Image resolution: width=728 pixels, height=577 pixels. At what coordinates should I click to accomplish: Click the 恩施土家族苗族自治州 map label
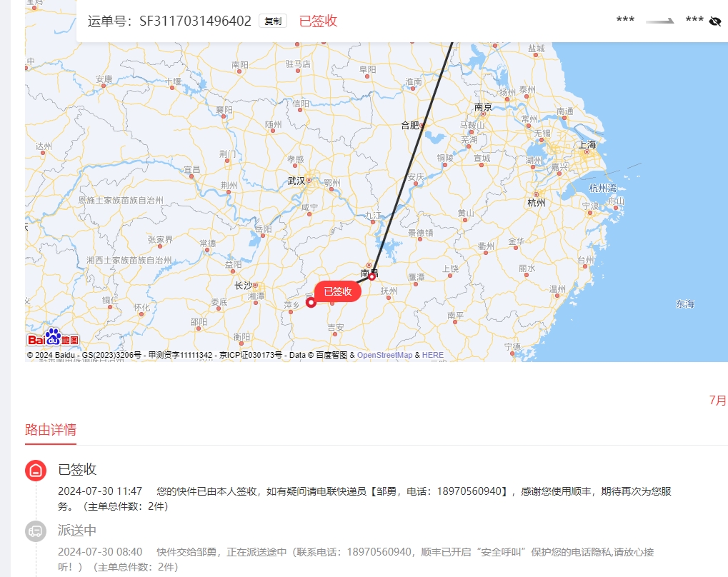click(x=121, y=200)
